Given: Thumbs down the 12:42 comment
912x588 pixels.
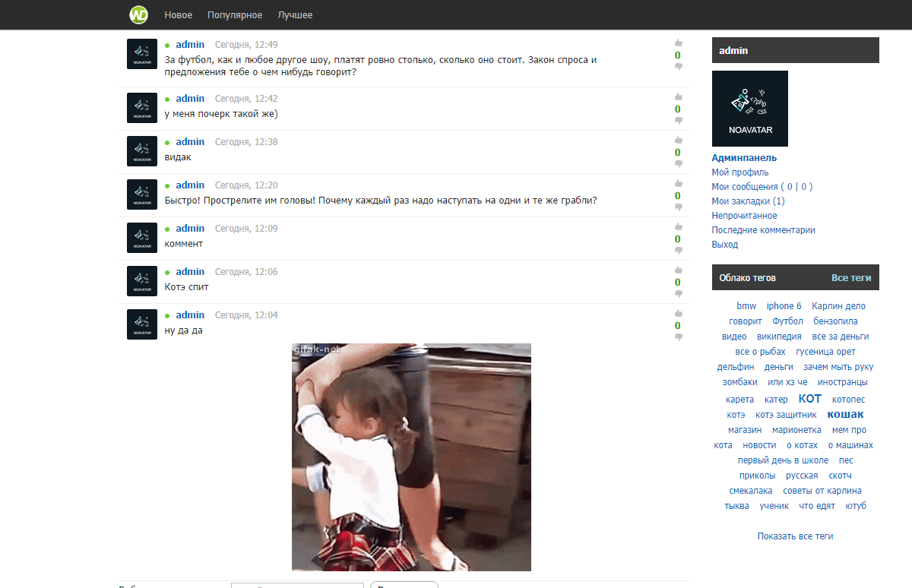Looking at the screenshot, I should click(x=679, y=121).
